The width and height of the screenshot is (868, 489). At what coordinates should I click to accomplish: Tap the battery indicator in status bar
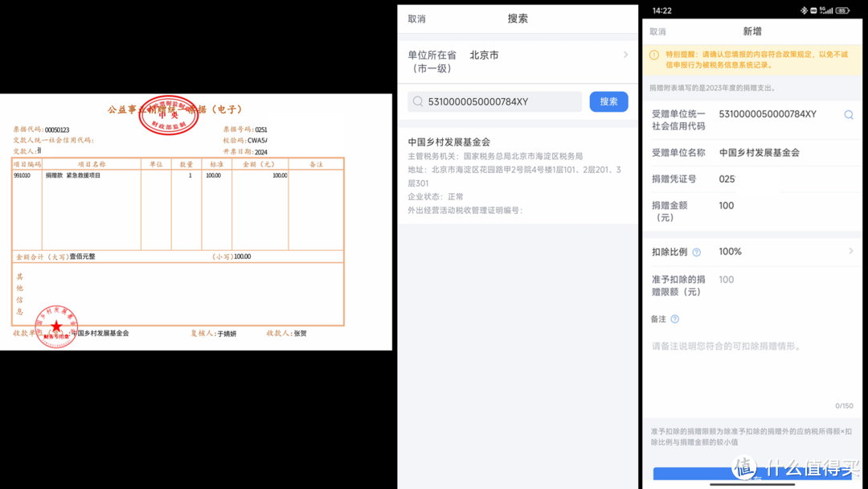click(843, 10)
